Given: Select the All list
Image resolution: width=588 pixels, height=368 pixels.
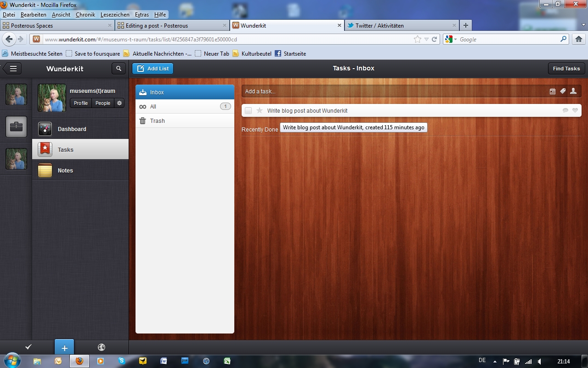Looking at the screenshot, I should coord(185,106).
